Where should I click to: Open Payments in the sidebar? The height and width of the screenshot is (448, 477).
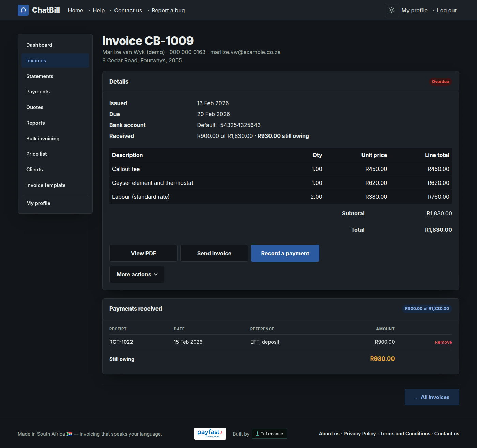click(55, 92)
